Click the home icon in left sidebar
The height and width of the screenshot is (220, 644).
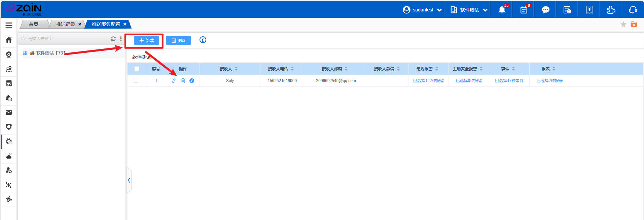click(x=9, y=40)
